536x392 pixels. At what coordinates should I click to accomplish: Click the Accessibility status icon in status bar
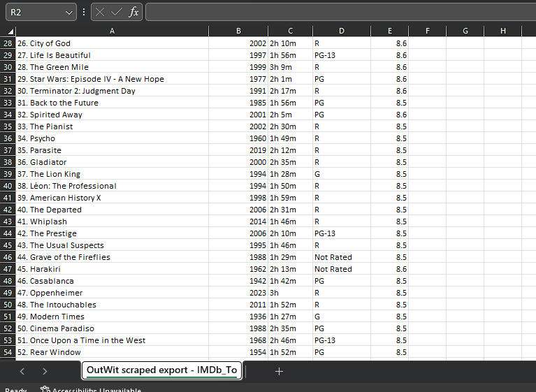(x=45, y=390)
